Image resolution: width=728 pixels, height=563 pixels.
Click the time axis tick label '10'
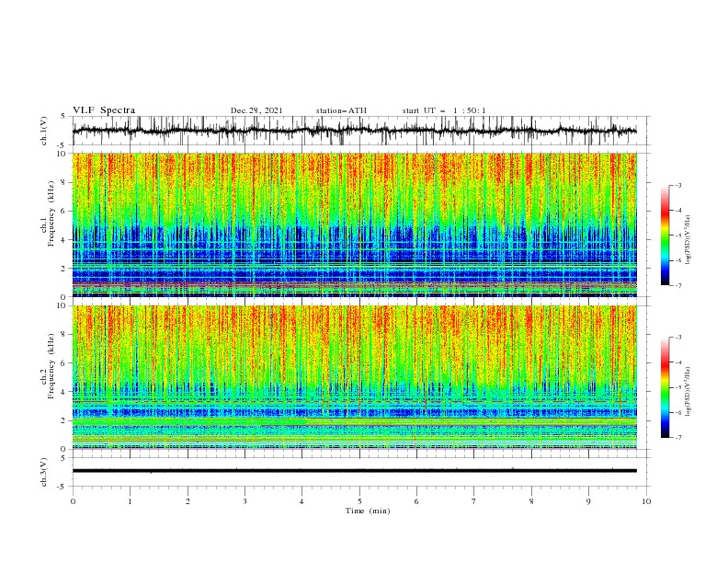click(x=646, y=501)
